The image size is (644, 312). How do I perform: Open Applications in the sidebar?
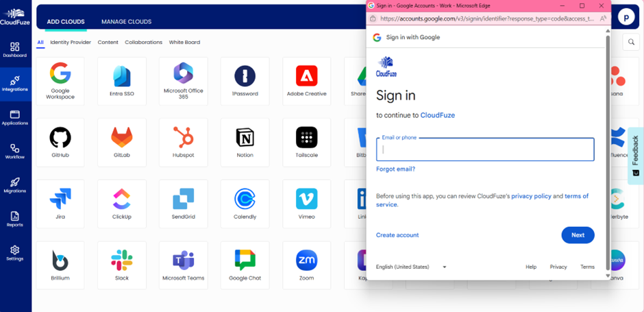[x=15, y=118]
